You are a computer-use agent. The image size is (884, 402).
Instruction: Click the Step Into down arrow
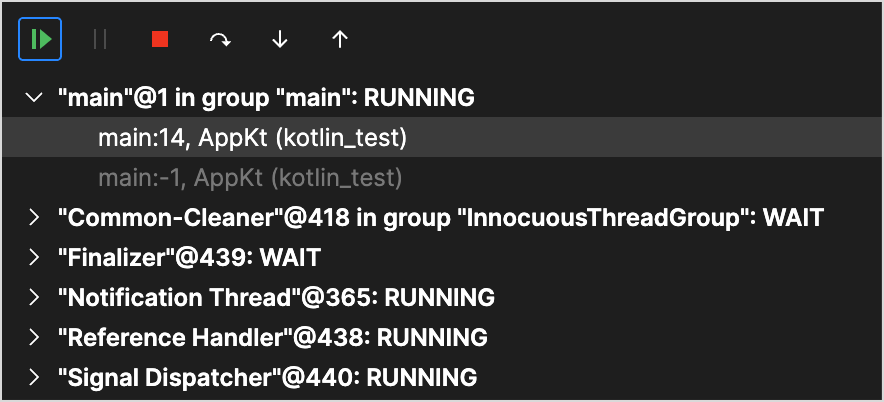pyautogui.click(x=280, y=39)
